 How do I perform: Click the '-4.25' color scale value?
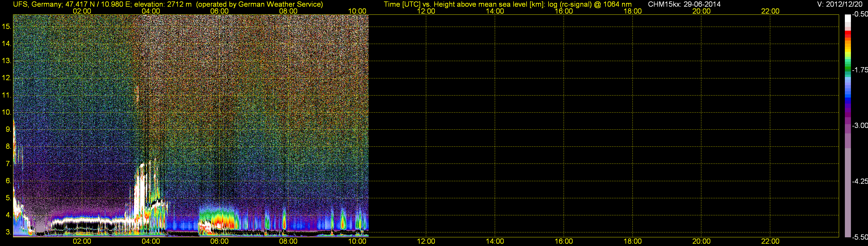[860, 181]
